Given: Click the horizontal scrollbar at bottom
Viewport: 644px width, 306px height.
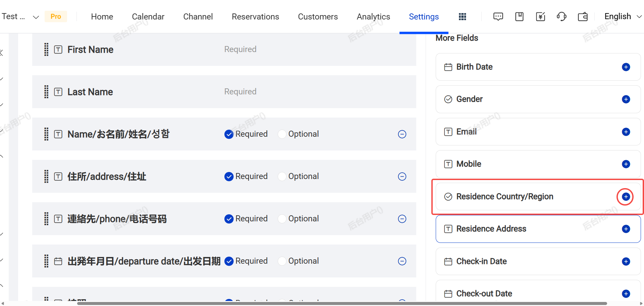Looking at the screenshot, I should 342,303.
